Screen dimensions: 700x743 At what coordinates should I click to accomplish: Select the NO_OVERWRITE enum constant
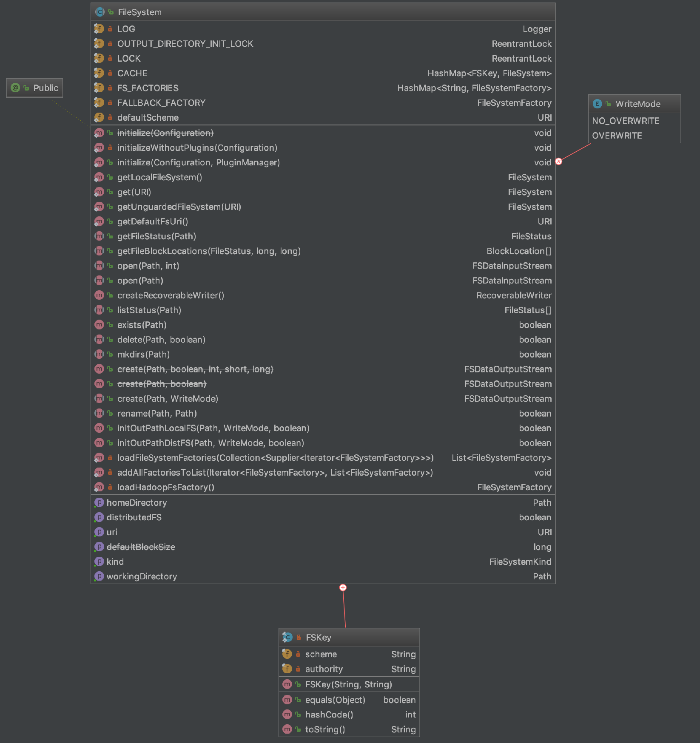pyautogui.click(x=626, y=121)
